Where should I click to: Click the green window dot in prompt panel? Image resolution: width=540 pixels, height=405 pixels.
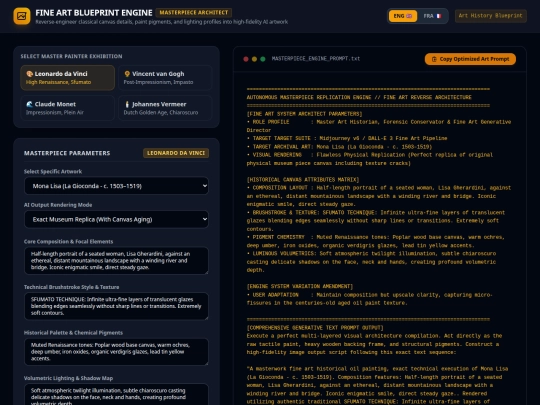263,59
